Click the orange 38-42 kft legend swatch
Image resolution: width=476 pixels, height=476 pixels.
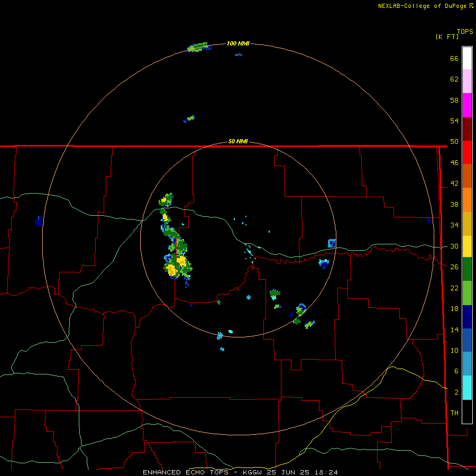tap(467, 200)
